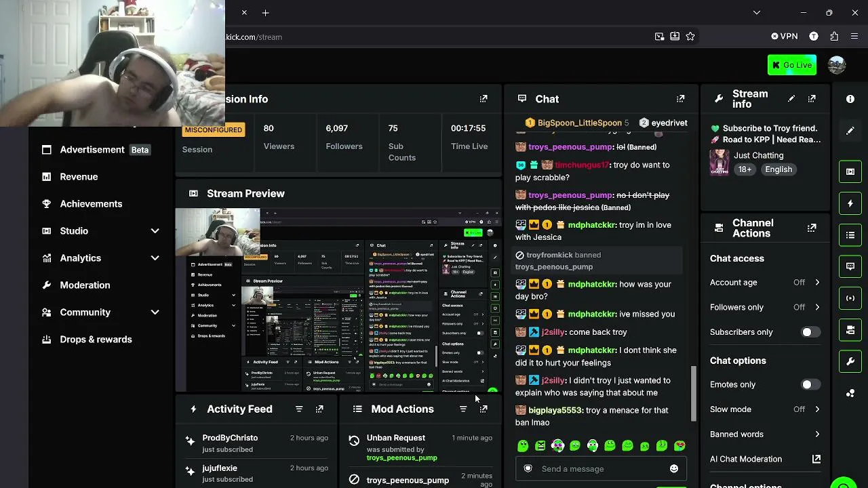The height and width of the screenshot is (488, 868).
Task: Edit stream info with the pencil icon
Action: click(791, 99)
